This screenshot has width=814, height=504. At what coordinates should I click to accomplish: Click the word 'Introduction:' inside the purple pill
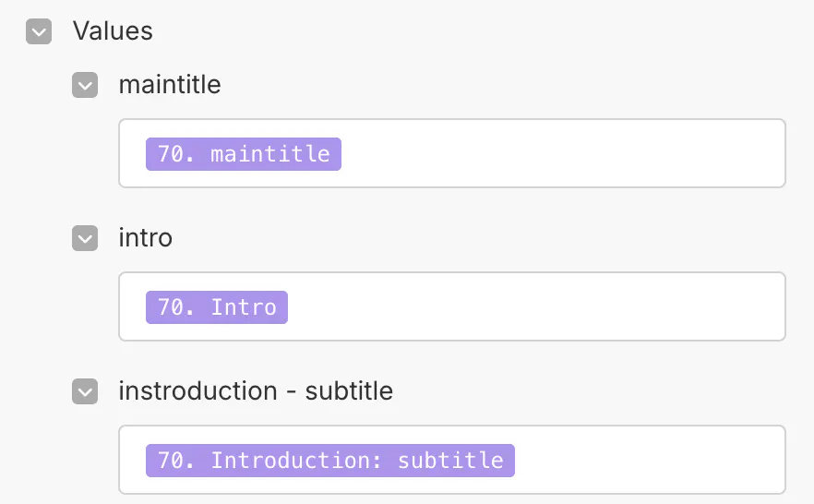click(297, 461)
